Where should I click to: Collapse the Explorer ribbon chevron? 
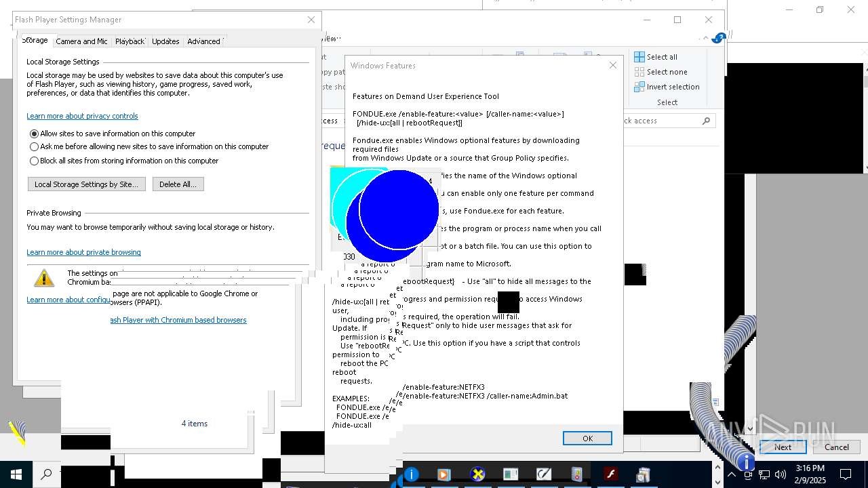[706, 39]
